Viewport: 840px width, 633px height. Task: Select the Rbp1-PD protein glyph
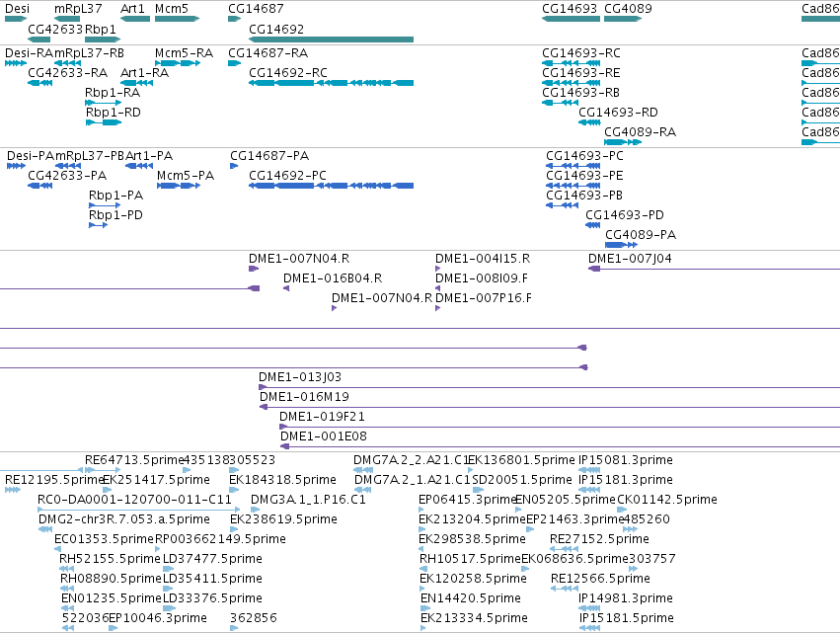pos(99,225)
